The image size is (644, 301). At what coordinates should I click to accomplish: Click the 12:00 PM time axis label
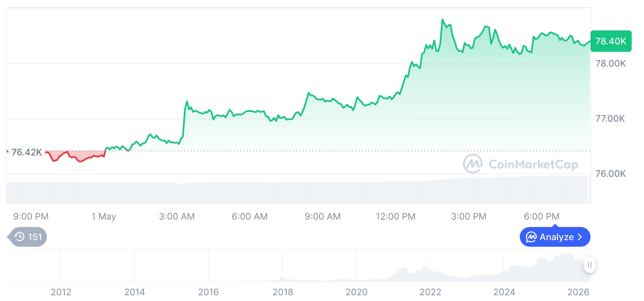(396, 216)
